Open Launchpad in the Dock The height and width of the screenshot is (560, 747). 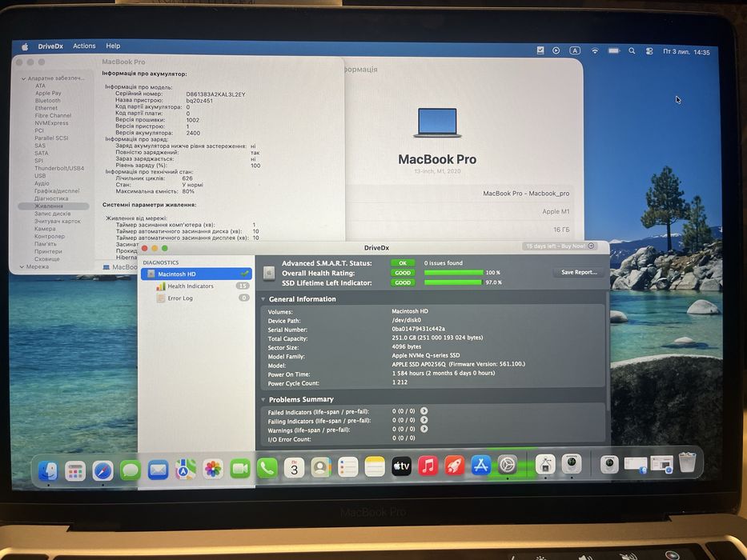point(75,471)
